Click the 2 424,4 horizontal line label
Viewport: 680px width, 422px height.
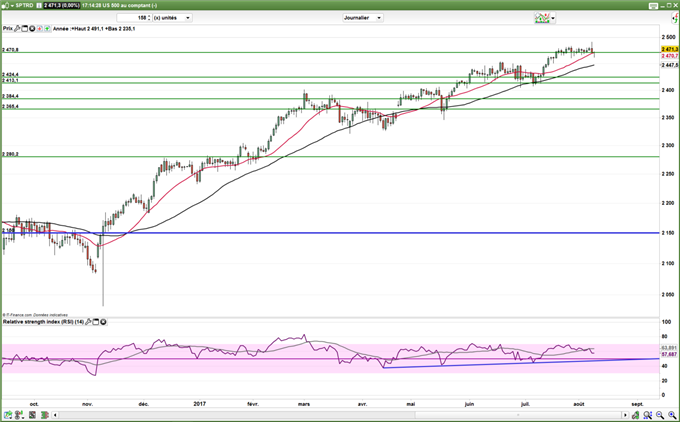click(x=10, y=75)
